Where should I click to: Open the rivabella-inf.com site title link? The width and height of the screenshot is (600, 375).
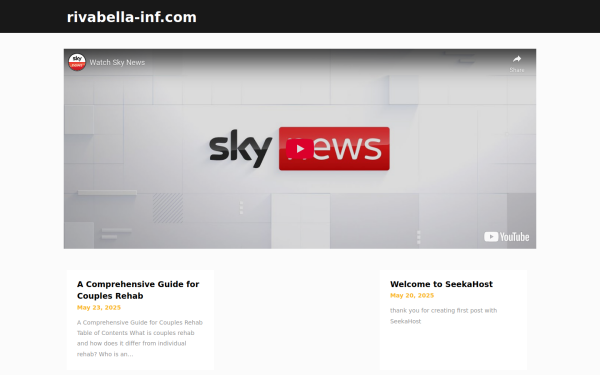coord(132,17)
